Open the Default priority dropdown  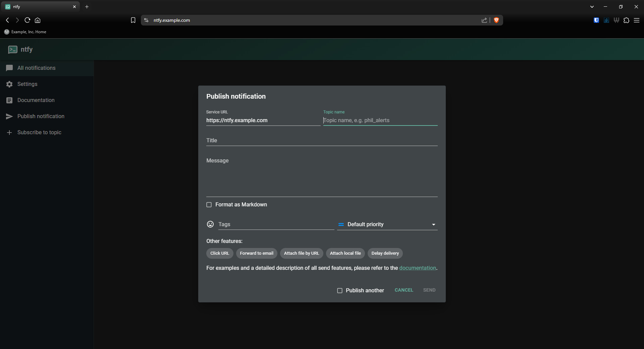click(x=387, y=225)
